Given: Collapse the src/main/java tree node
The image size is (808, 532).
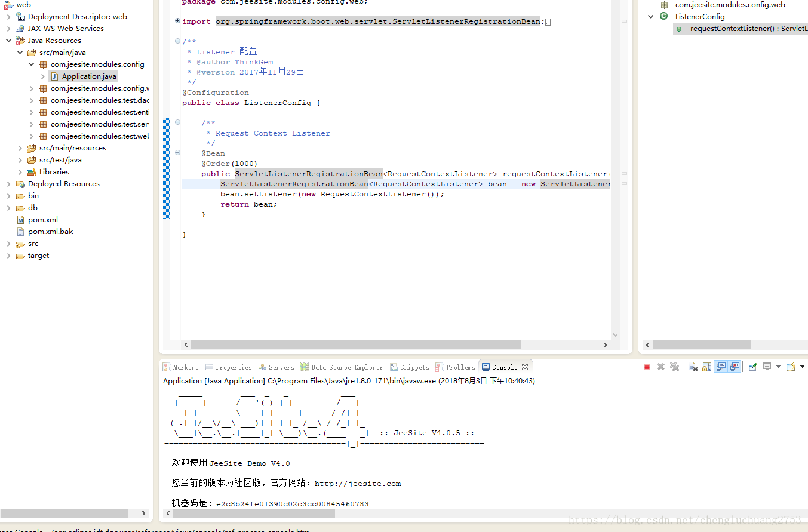Looking at the screenshot, I should click(x=20, y=52).
